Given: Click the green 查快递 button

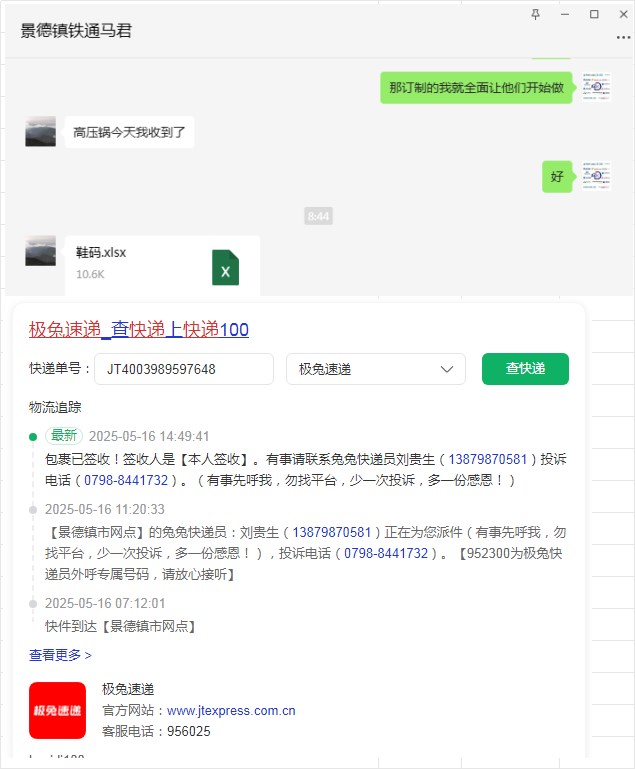Looking at the screenshot, I should click(525, 369).
